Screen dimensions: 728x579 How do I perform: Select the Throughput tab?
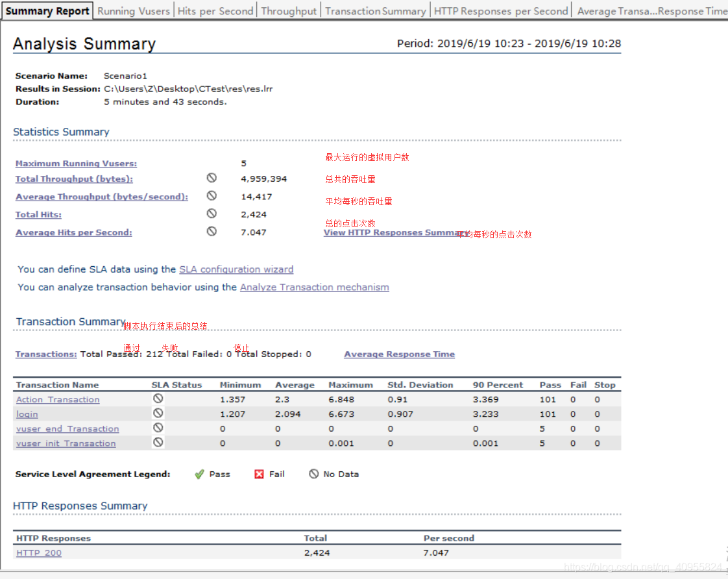point(288,11)
